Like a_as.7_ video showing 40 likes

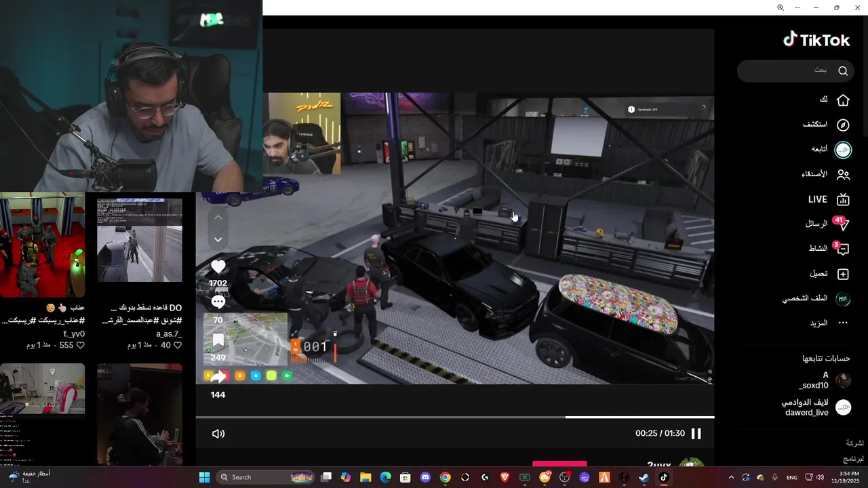pos(178,345)
